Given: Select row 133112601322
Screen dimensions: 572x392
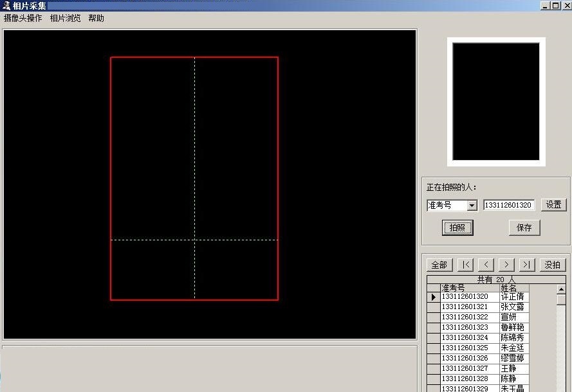Looking at the screenshot, I should (478, 317).
